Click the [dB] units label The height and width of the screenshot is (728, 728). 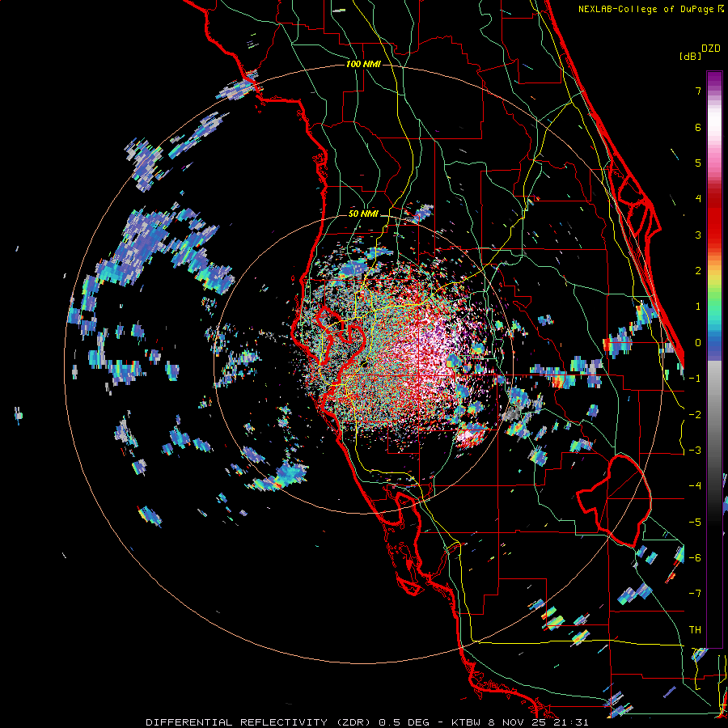point(690,56)
